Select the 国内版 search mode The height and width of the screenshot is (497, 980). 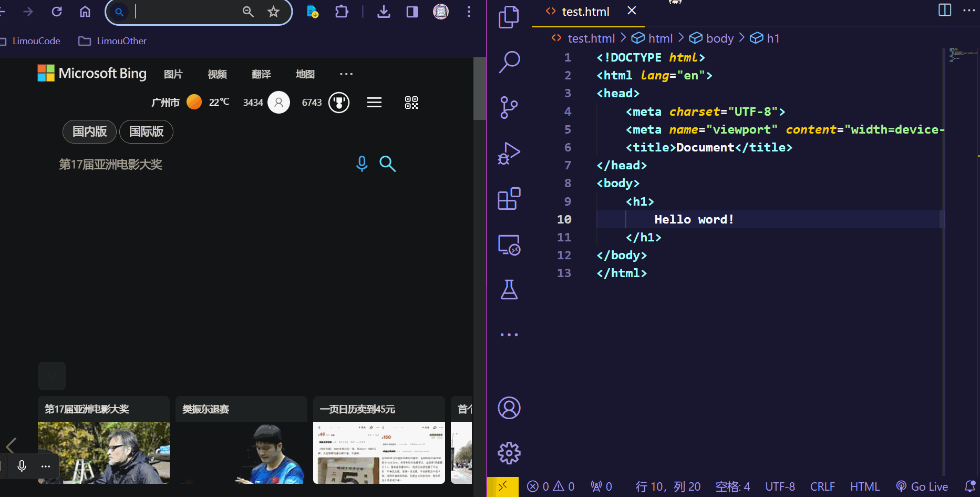89,131
